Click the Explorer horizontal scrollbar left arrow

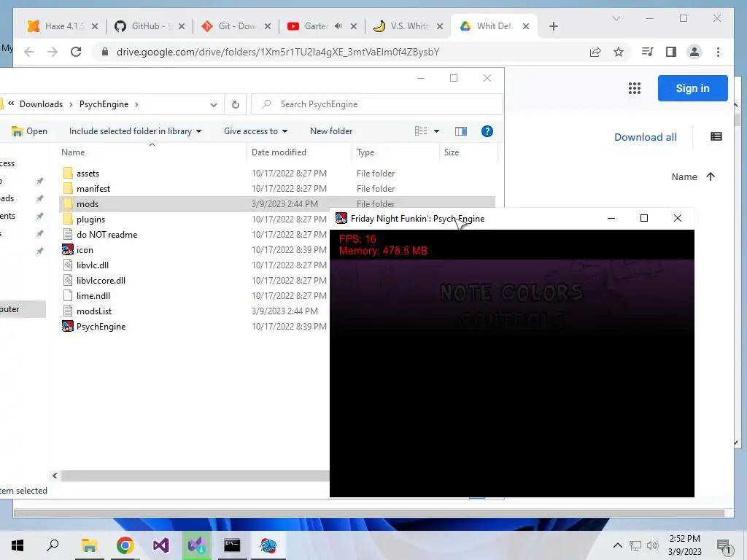[55, 475]
